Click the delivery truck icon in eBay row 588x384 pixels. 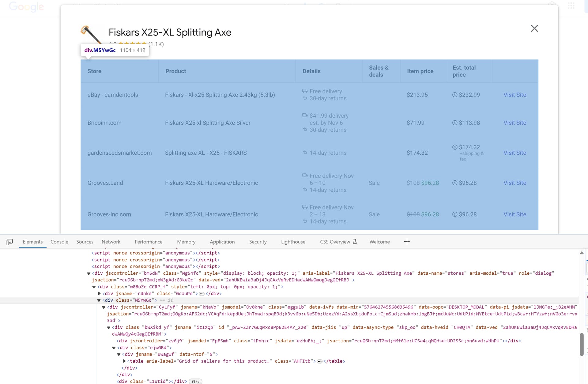click(305, 91)
